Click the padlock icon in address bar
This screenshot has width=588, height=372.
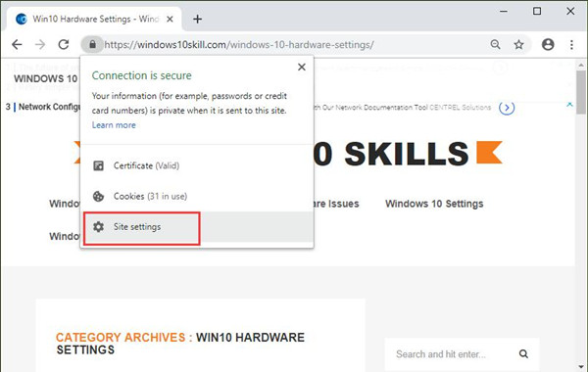point(92,45)
